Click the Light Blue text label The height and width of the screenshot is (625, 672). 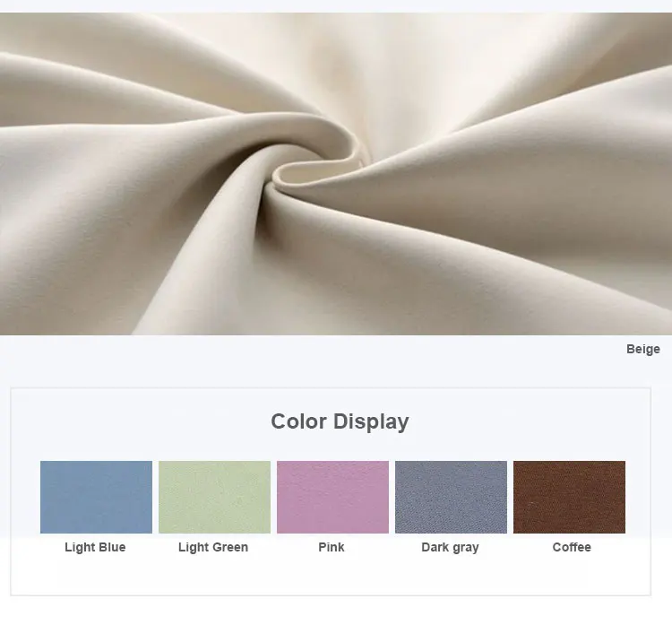[95, 547]
